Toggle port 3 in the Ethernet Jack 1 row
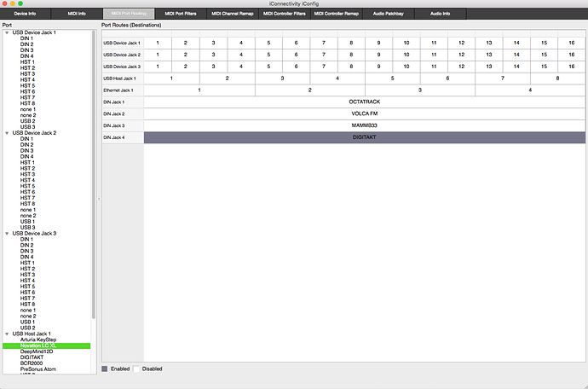 pyautogui.click(x=419, y=90)
